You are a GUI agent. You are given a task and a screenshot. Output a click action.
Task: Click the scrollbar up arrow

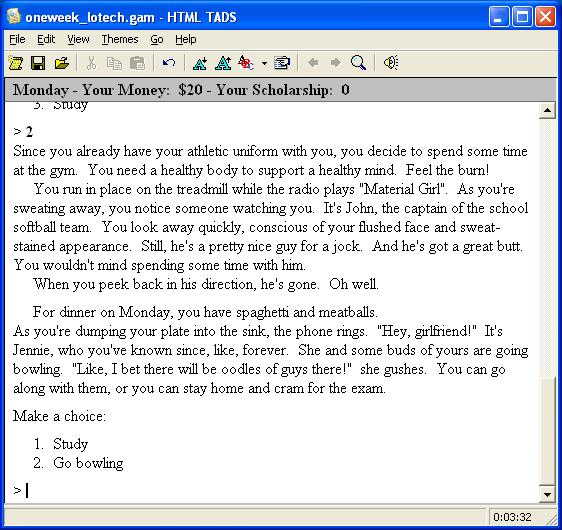click(547, 110)
